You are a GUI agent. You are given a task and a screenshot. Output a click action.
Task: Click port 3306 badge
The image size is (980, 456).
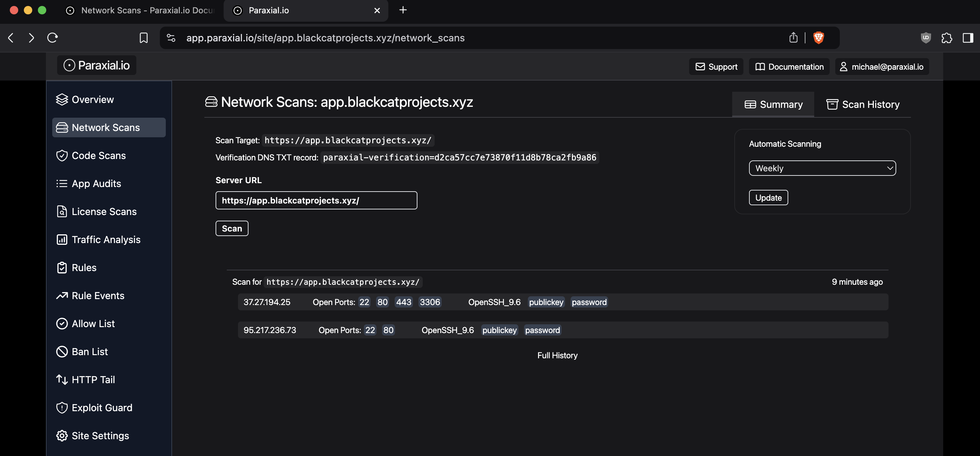[x=430, y=302]
